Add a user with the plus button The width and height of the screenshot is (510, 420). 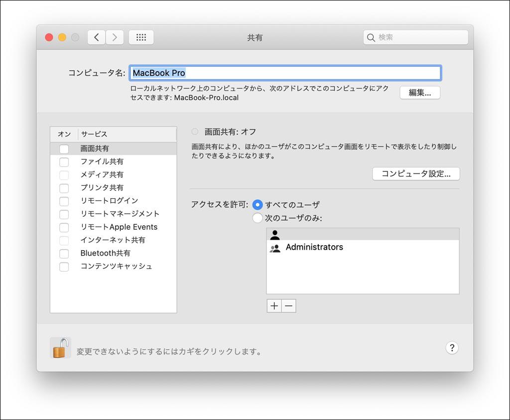point(274,306)
